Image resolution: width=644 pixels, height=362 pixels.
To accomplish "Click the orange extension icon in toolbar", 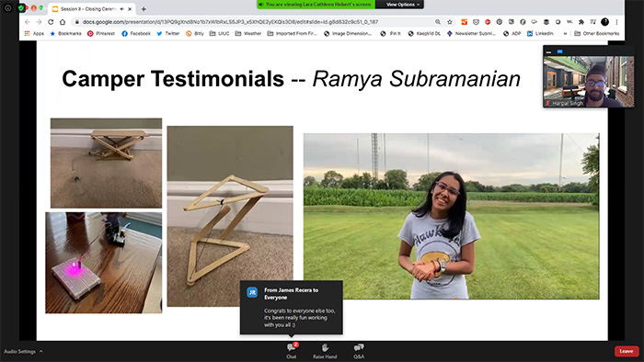I will tap(464, 22).
